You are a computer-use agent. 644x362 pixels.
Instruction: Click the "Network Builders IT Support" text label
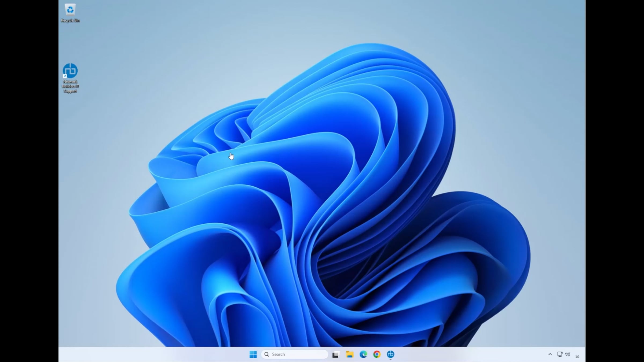70,86
